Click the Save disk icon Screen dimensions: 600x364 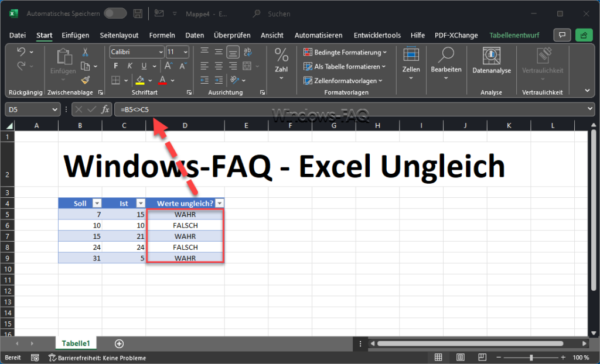(x=138, y=14)
